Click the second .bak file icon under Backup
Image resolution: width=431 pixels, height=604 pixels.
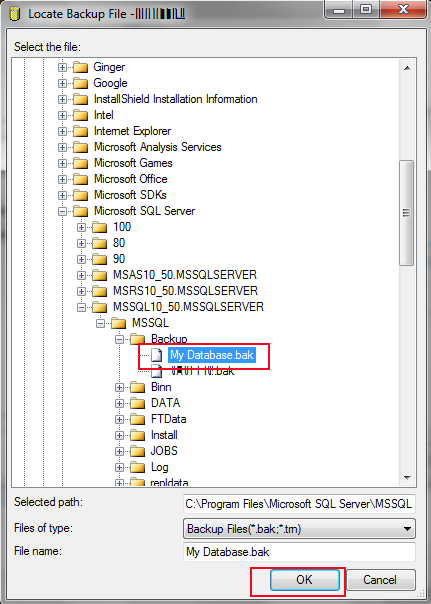pos(157,371)
